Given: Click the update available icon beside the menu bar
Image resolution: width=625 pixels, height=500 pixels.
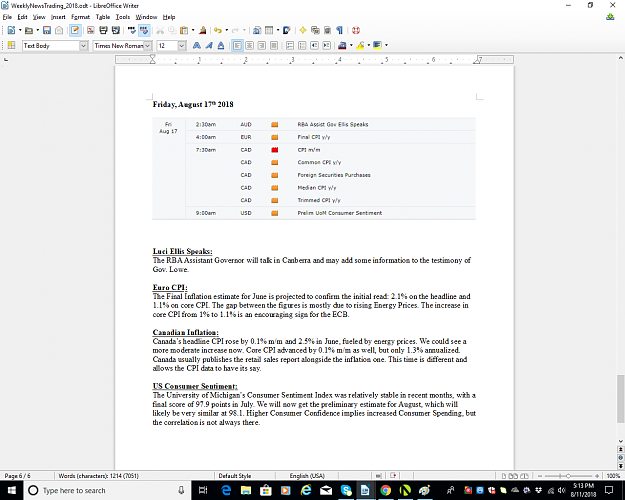Looking at the screenshot, I should (x=610, y=17).
